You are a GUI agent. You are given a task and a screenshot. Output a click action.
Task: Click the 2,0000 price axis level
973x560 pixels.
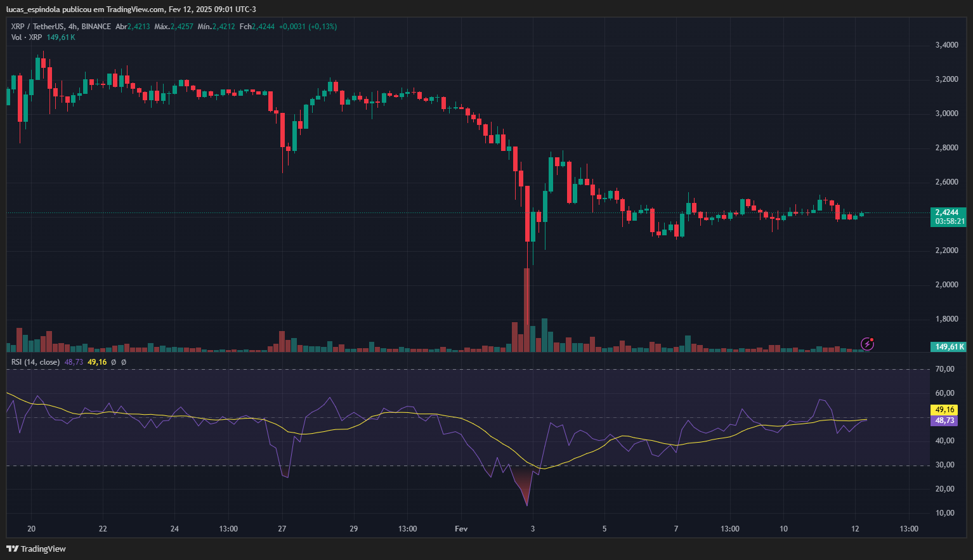(946, 285)
